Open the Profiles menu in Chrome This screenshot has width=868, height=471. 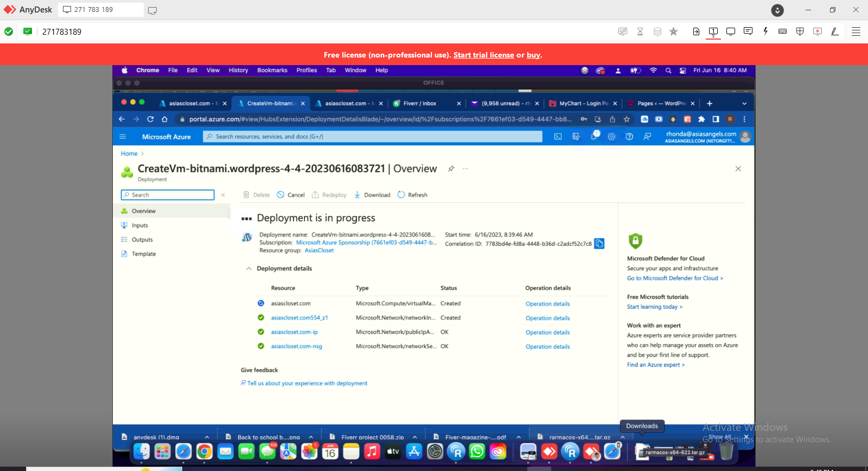click(x=307, y=71)
